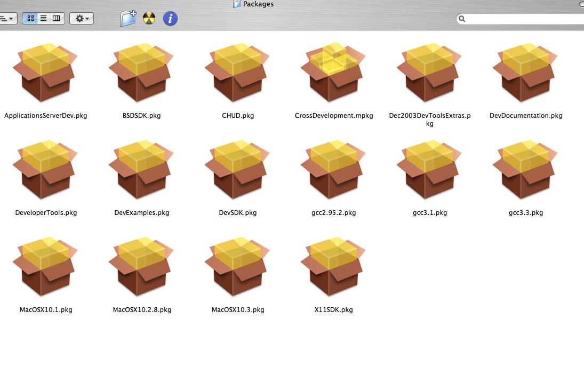The width and height of the screenshot is (584, 392).
Task: Switch to list view
Action: (44, 18)
